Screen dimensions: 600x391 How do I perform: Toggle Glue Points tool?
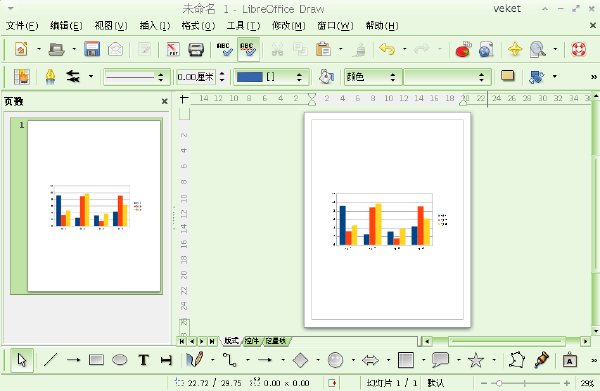(541, 360)
